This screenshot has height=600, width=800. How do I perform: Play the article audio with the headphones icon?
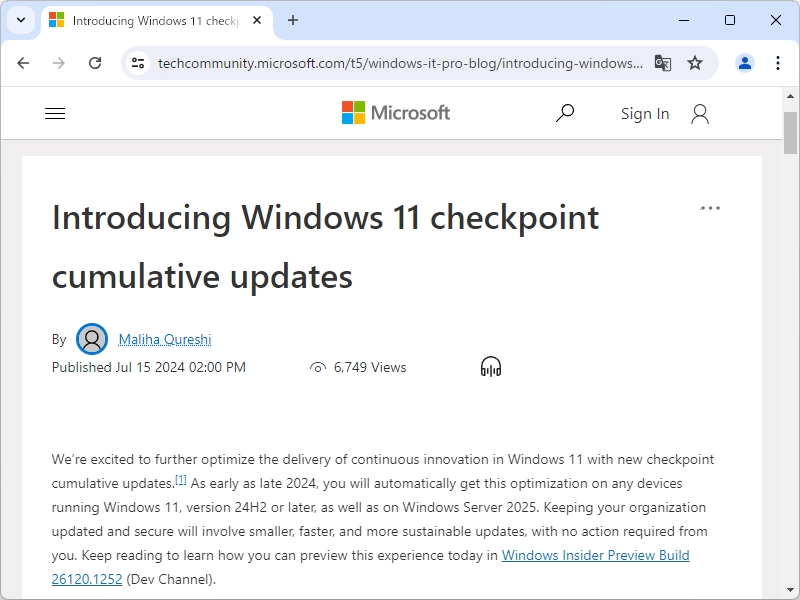click(489, 367)
